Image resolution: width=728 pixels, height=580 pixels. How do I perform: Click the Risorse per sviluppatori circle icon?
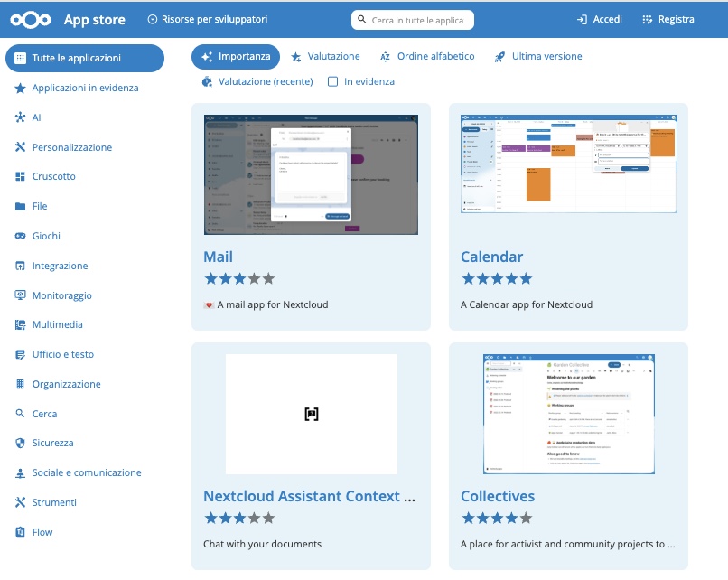[x=153, y=20]
